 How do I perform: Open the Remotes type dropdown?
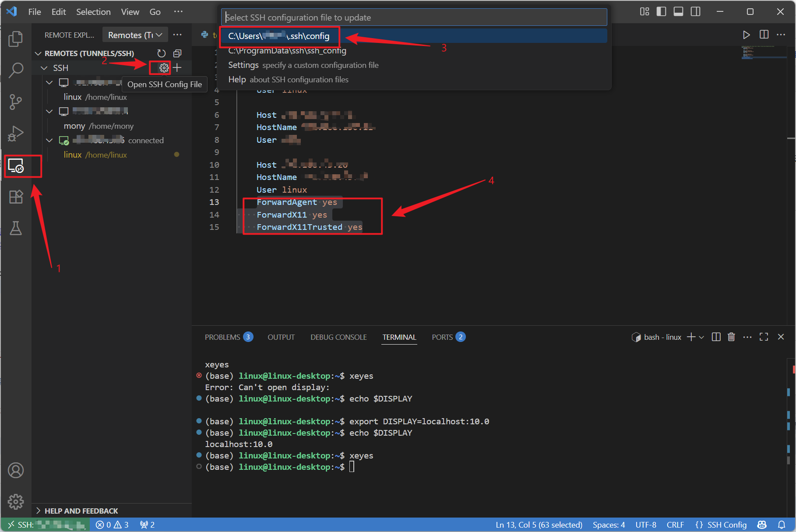pos(135,35)
